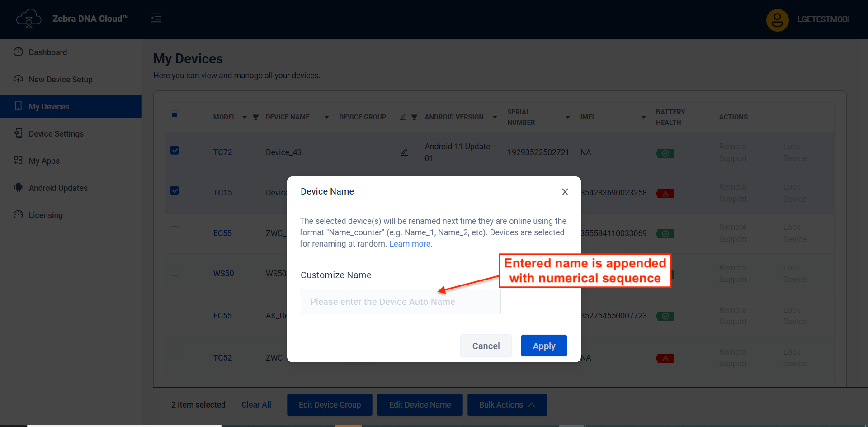This screenshot has width=868, height=427.
Task: Click the filter icon next to MODEL column
Action: click(255, 117)
